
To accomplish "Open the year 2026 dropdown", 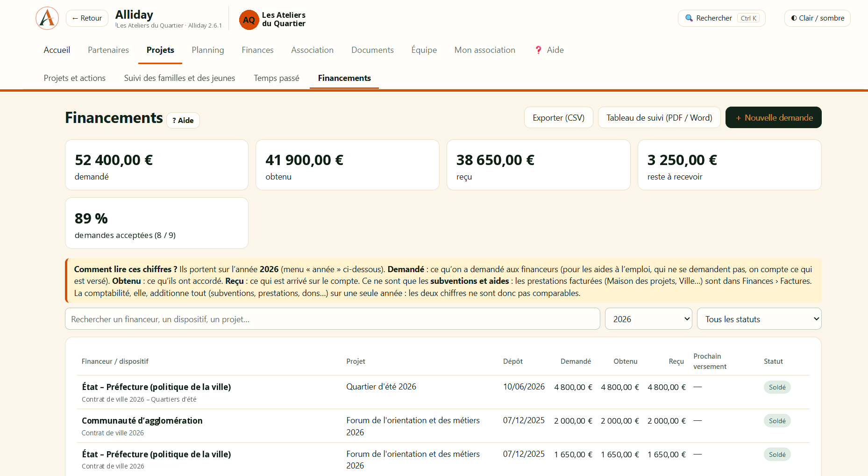I will click(648, 319).
